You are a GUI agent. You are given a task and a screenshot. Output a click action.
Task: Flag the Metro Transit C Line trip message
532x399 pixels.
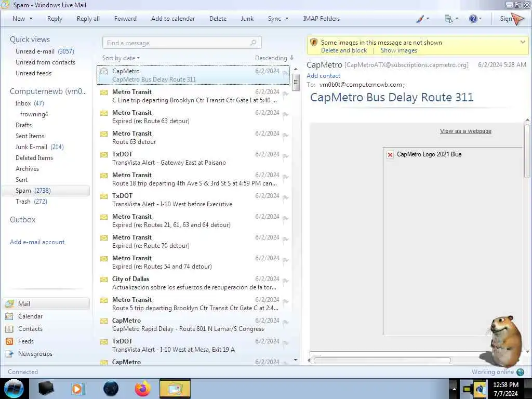point(285,94)
